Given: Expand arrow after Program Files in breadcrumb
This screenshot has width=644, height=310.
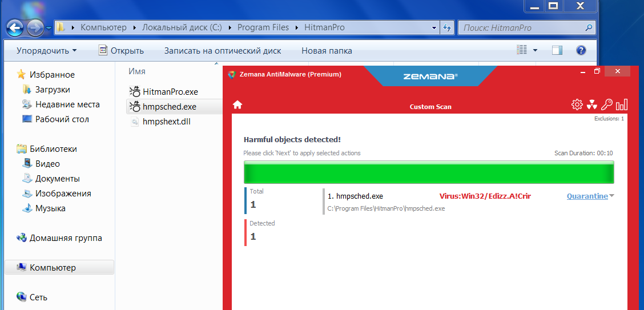Looking at the screenshot, I should pos(296,28).
